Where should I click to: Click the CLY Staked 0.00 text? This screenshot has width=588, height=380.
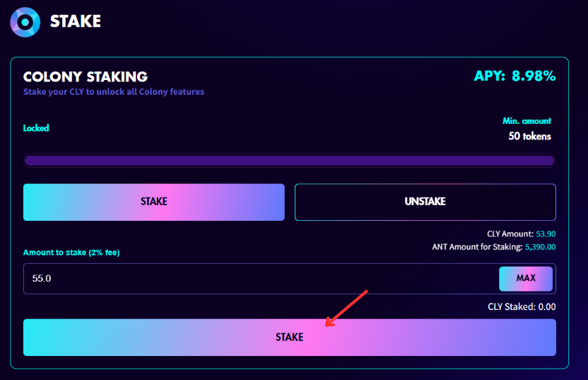522,307
